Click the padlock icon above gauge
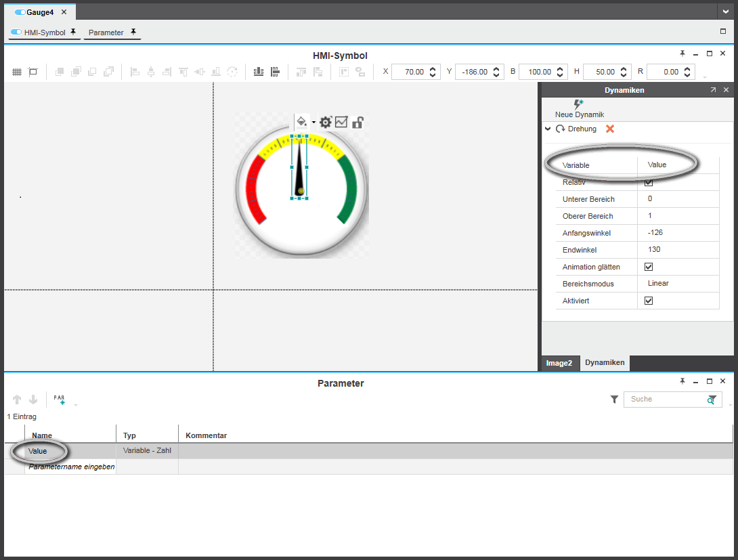 click(357, 122)
